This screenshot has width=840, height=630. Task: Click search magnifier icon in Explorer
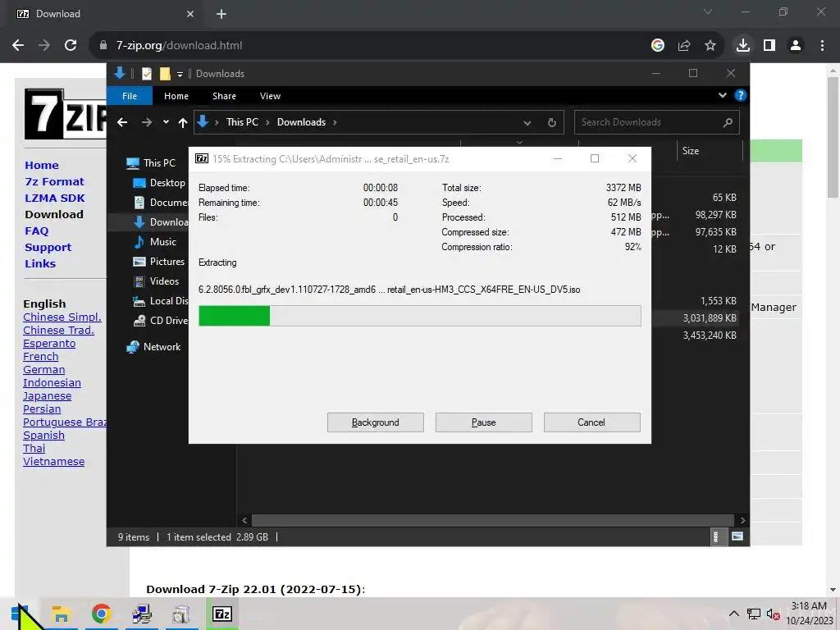pos(728,123)
